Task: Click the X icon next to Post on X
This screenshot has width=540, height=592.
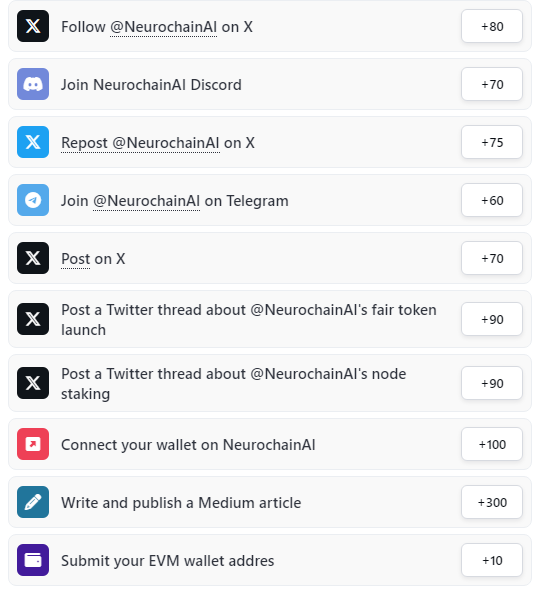Action: (x=33, y=258)
